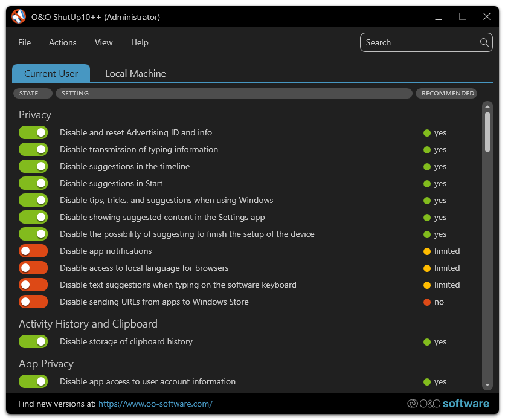The image size is (505, 420).
Task: Switch to the Local Machine tab
Action: coord(135,73)
